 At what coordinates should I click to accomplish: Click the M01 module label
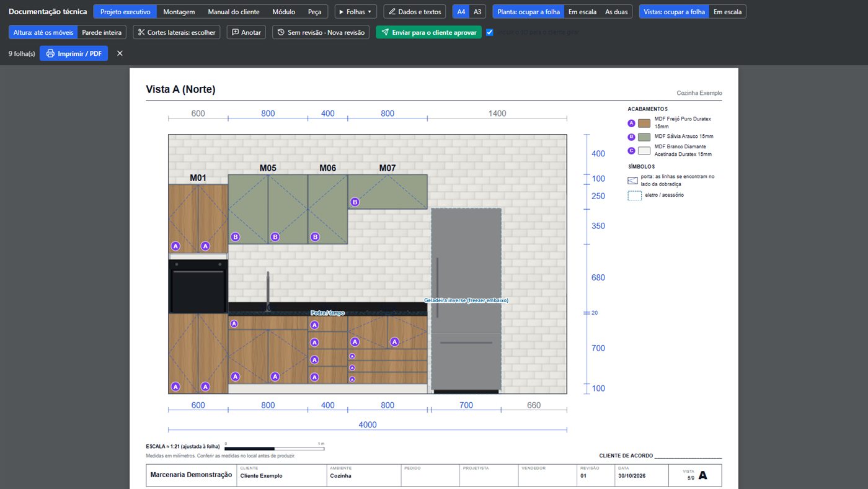(x=198, y=178)
